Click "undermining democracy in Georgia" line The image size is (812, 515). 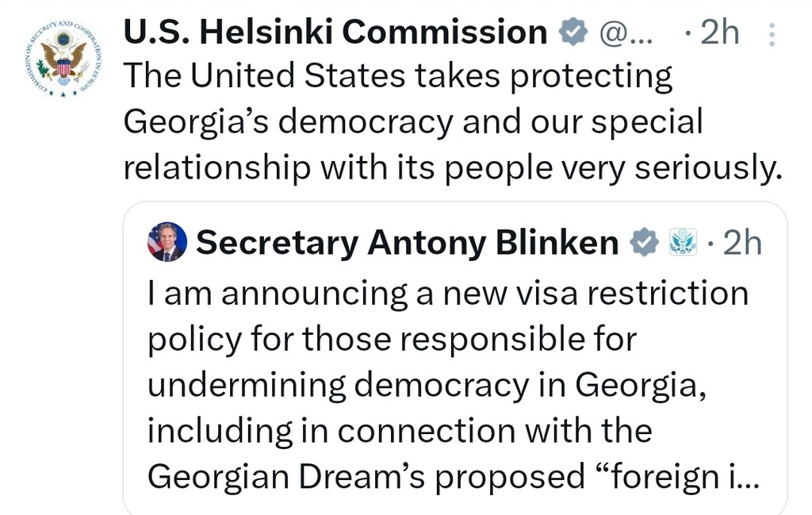click(424, 385)
